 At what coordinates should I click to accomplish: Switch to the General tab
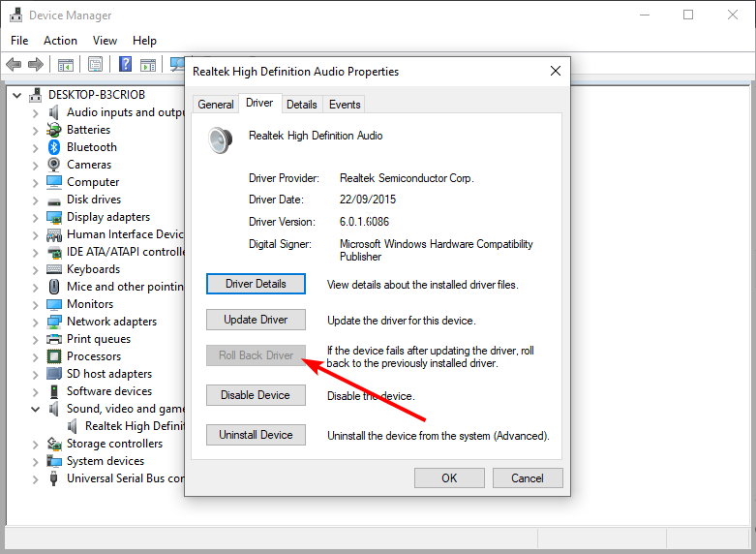(216, 105)
